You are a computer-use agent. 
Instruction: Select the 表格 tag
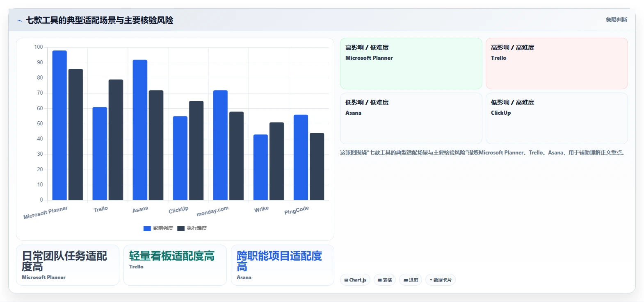pos(385,280)
